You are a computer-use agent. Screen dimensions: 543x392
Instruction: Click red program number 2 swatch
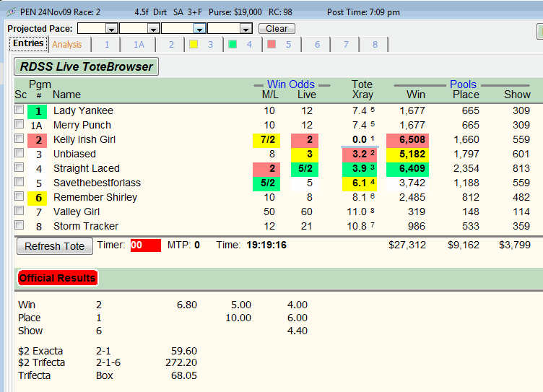(x=38, y=140)
